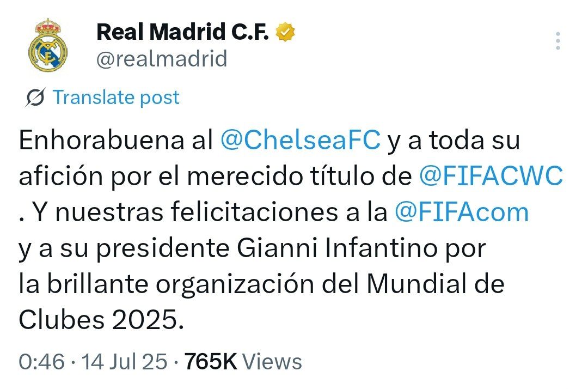Open the @FIFAcom mention
This screenshot has height=389, width=588.
tap(460, 212)
